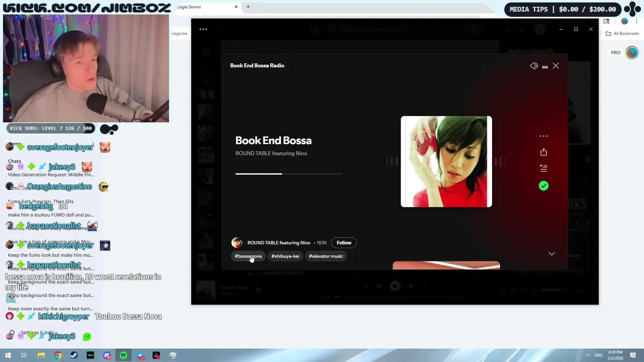The width and height of the screenshot is (644, 362).
Task: Click the Book End Bossa album cover
Action: click(446, 161)
